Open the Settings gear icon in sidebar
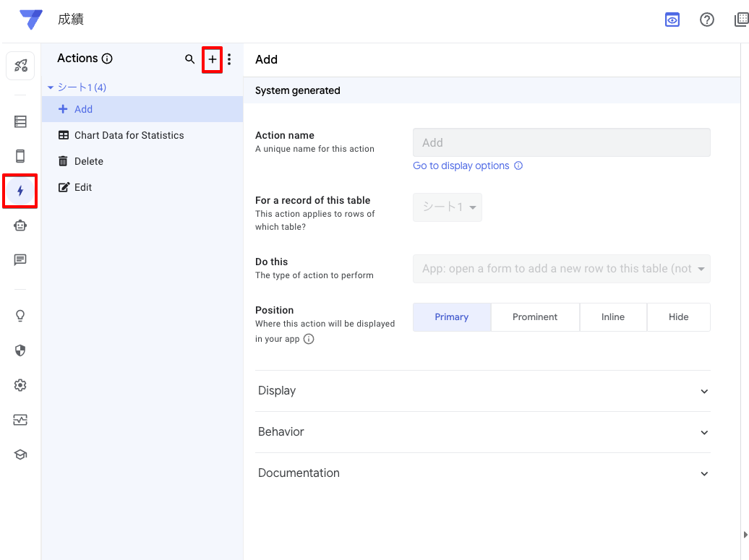Image resolution: width=749 pixels, height=560 pixels. coord(20,385)
